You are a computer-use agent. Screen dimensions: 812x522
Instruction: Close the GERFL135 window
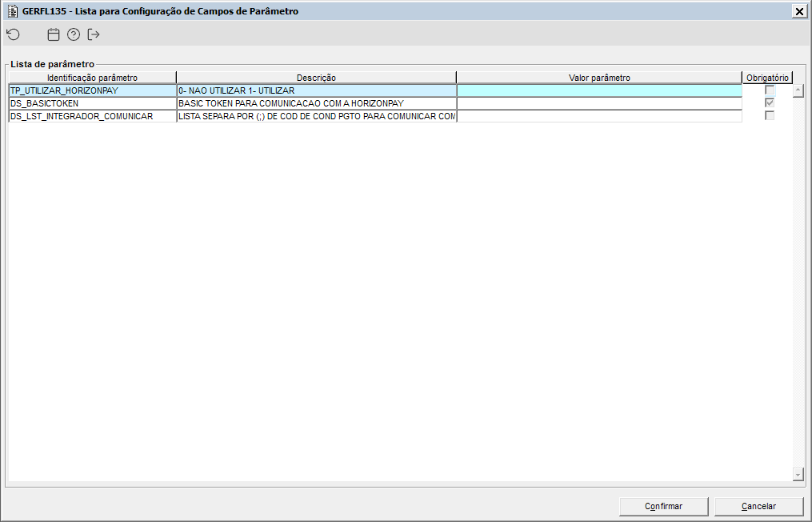coord(800,11)
